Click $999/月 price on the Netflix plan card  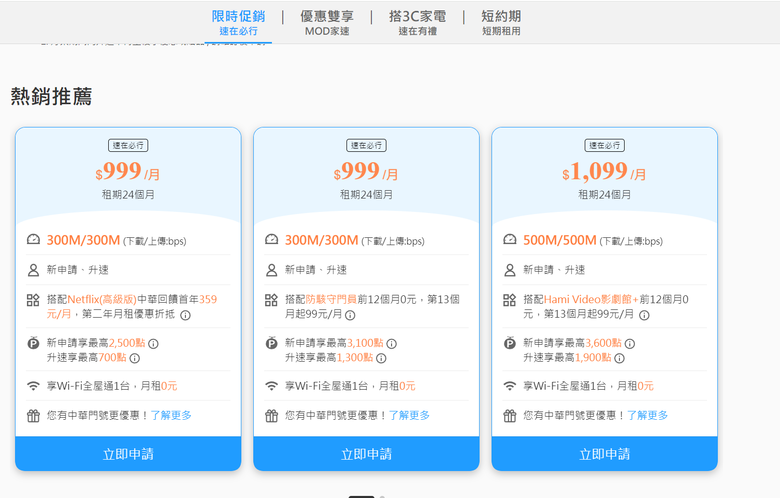(x=128, y=172)
